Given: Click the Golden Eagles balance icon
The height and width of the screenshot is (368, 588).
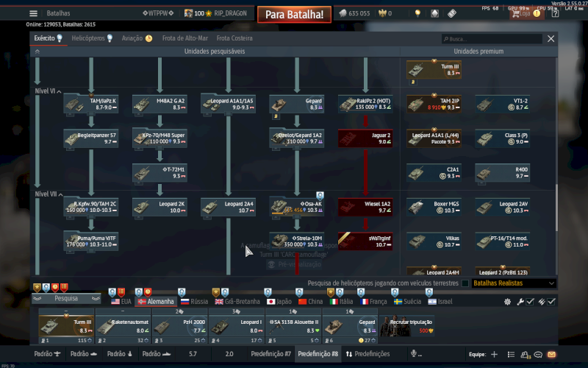Looking at the screenshot, I should (x=382, y=13).
